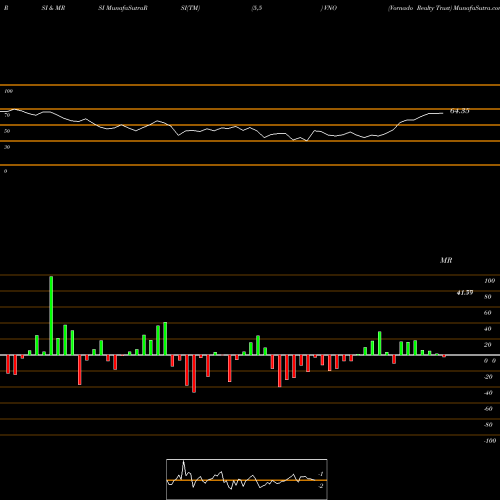This screenshot has height=500, width=500.
Task: Click the RSI 100 axis label
Action: [8, 91]
